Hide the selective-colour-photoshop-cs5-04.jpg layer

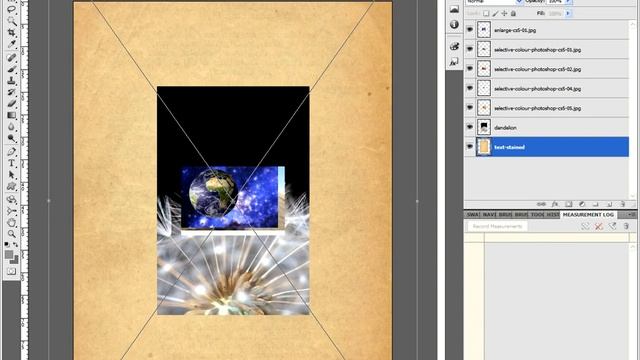click(470, 88)
